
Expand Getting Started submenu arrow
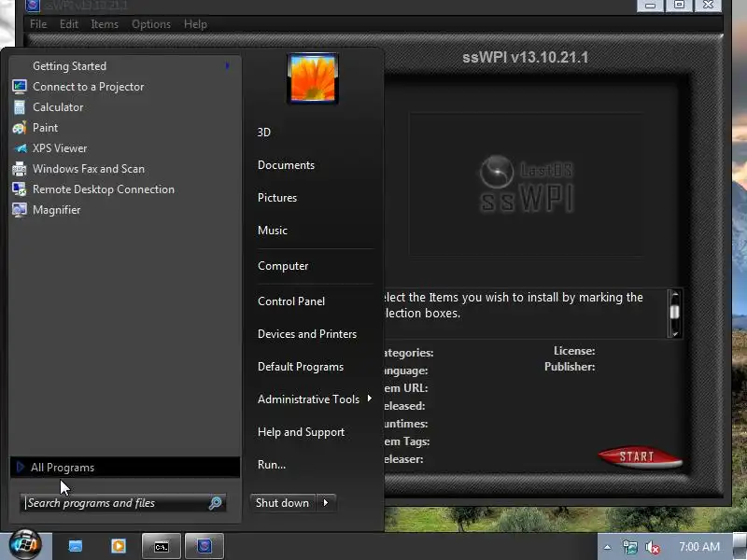228,65
